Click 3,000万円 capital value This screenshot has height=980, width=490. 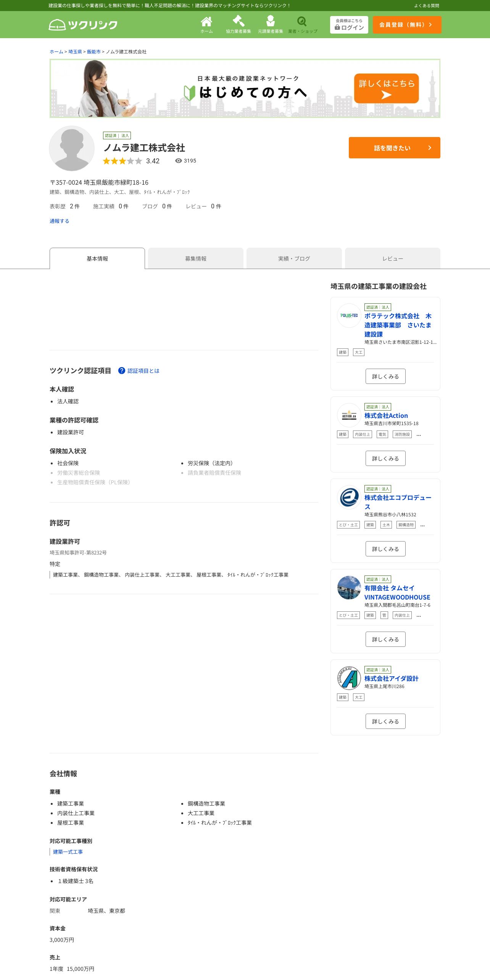[62, 940]
